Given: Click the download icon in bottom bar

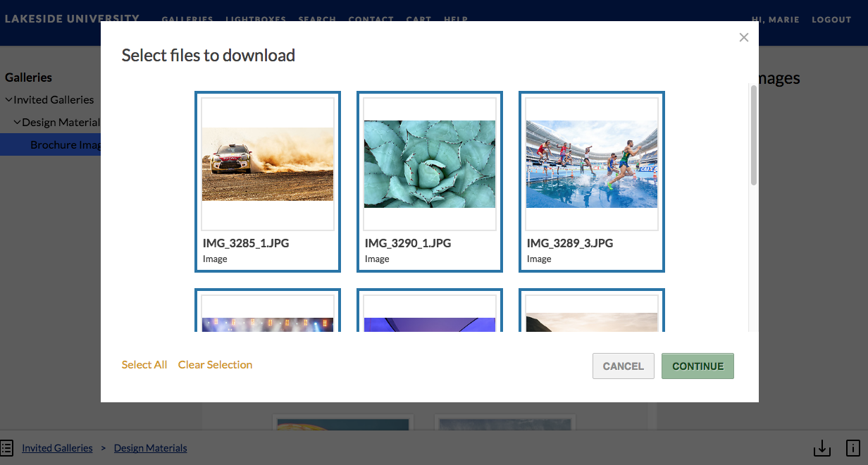Looking at the screenshot, I should coord(821,447).
